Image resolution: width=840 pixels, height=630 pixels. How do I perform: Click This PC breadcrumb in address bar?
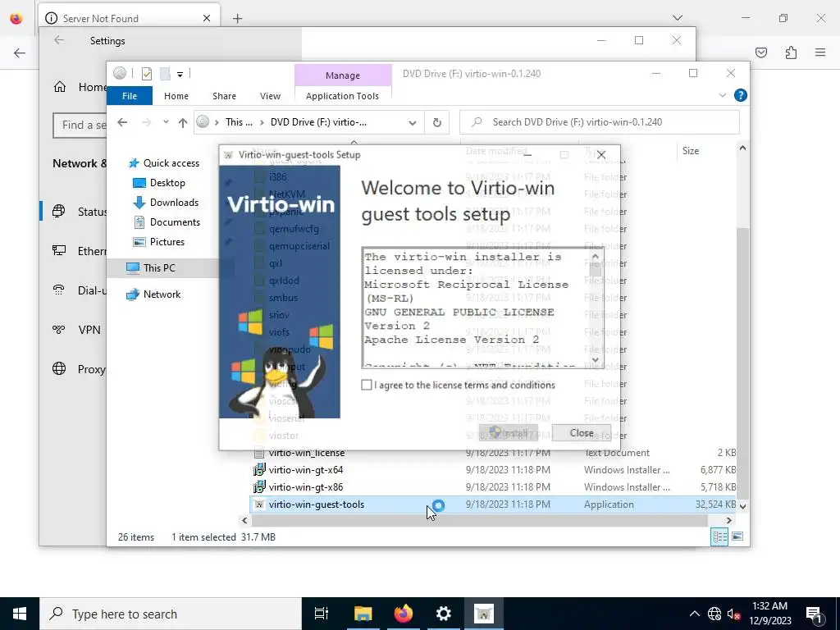click(239, 122)
